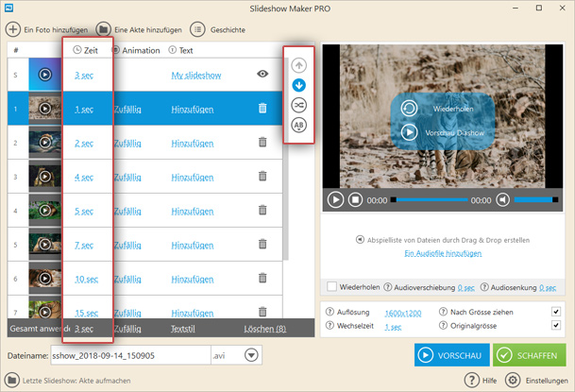Click the My slideshow text link
Image resolution: width=575 pixels, height=392 pixels.
pos(196,76)
